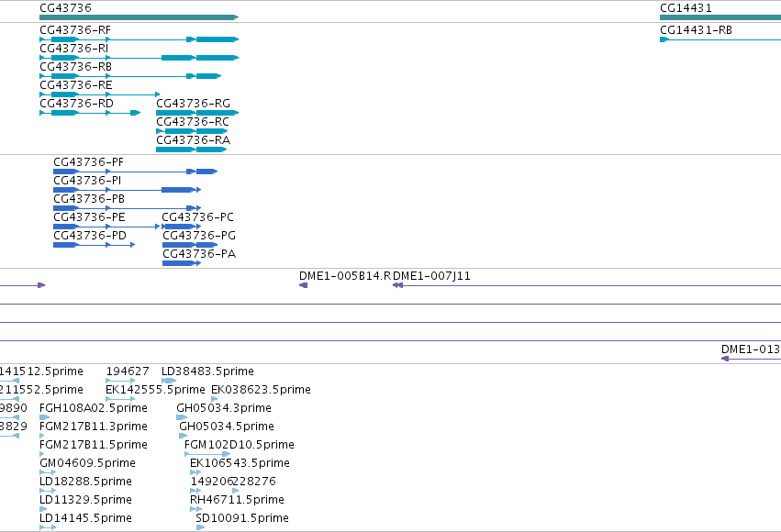
Task: Click transcript CG43736-RI label
Action: [73, 49]
